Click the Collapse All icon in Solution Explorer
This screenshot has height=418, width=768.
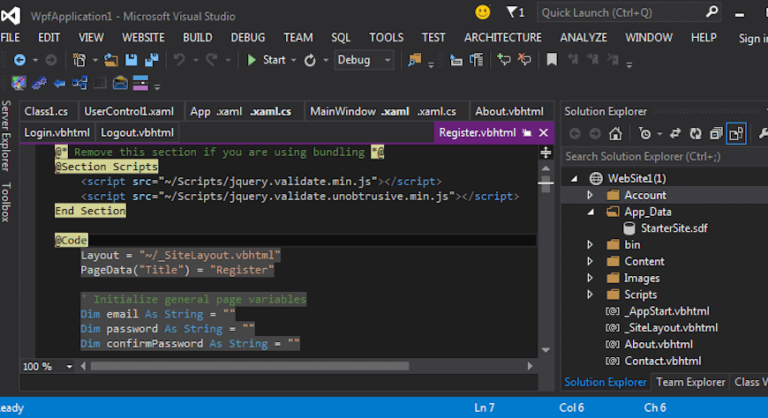click(x=716, y=133)
